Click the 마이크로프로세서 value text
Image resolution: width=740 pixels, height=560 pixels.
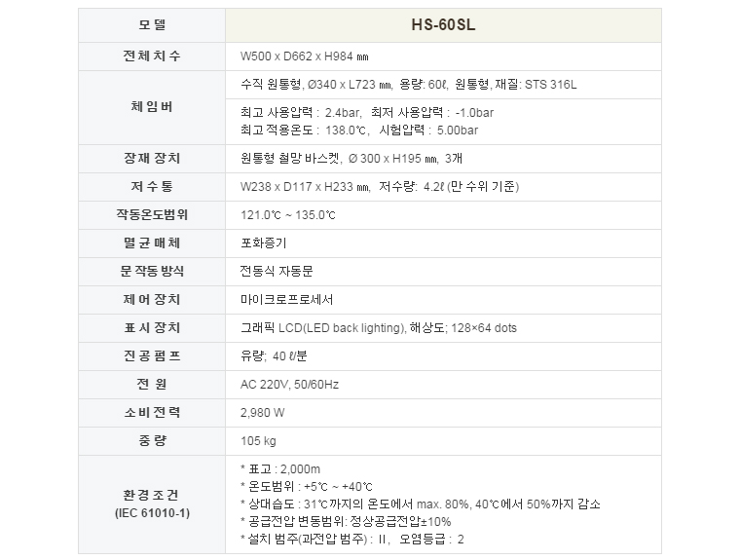287,299
